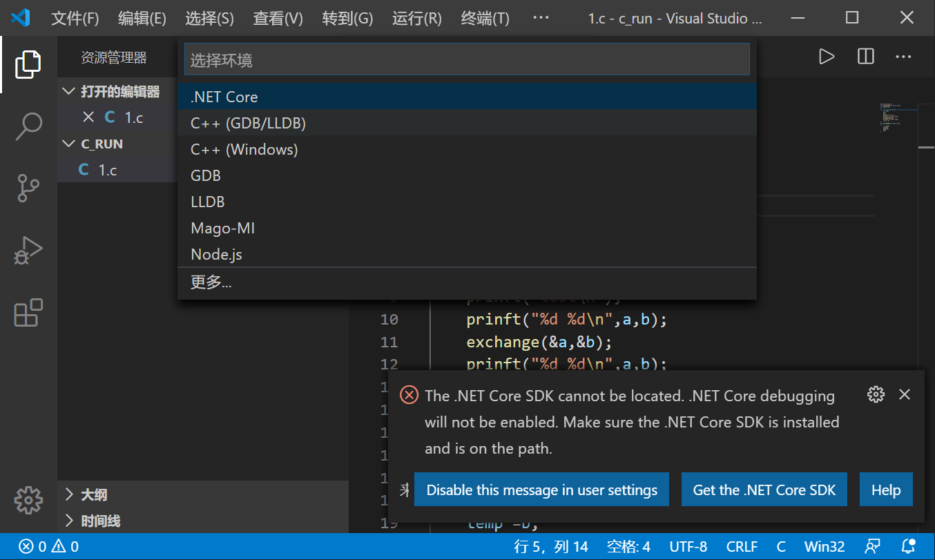
Task: Open the 运行(R) menu
Action: pos(416,19)
